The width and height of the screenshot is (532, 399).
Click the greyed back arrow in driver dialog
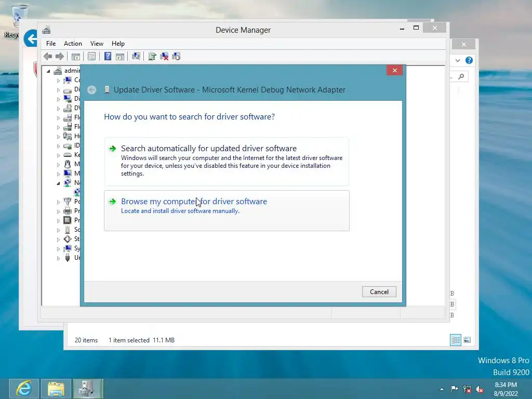click(x=91, y=90)
